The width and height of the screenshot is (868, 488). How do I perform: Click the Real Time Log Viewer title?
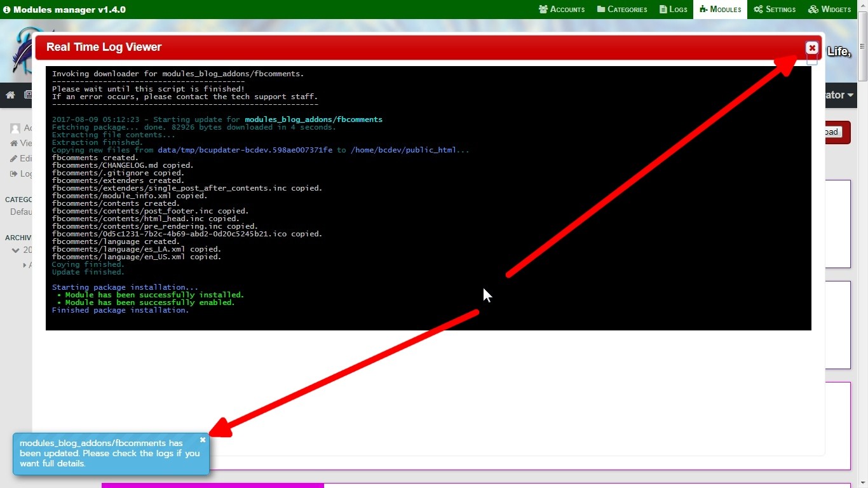tap(104, 47)
